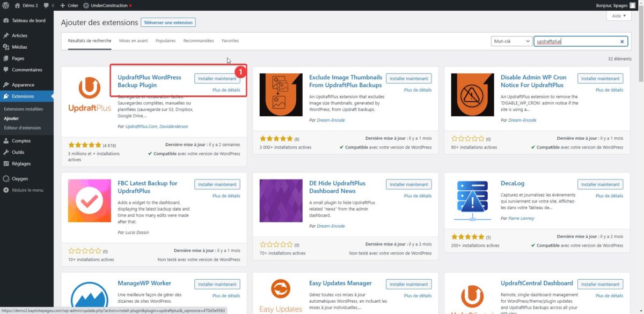Open Disable Admin WP Cron Notice title
644x314 pixels.
[x=533, y=81]
